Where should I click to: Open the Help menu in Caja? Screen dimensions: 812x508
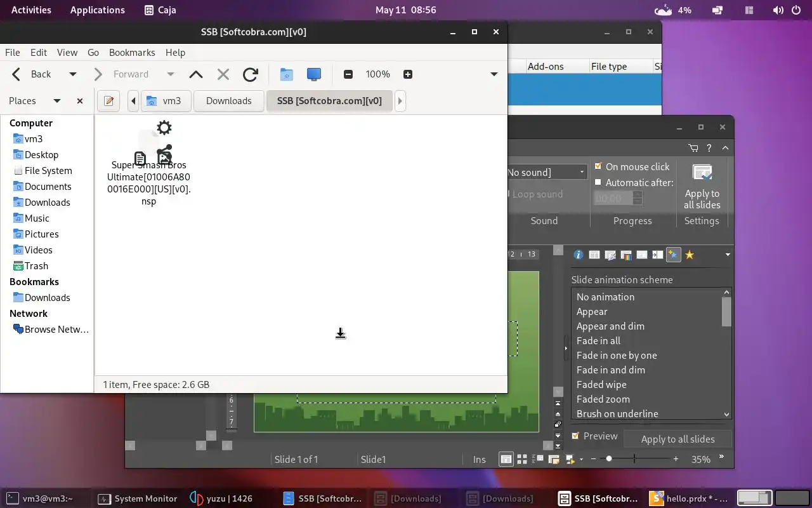coord(175,53)
